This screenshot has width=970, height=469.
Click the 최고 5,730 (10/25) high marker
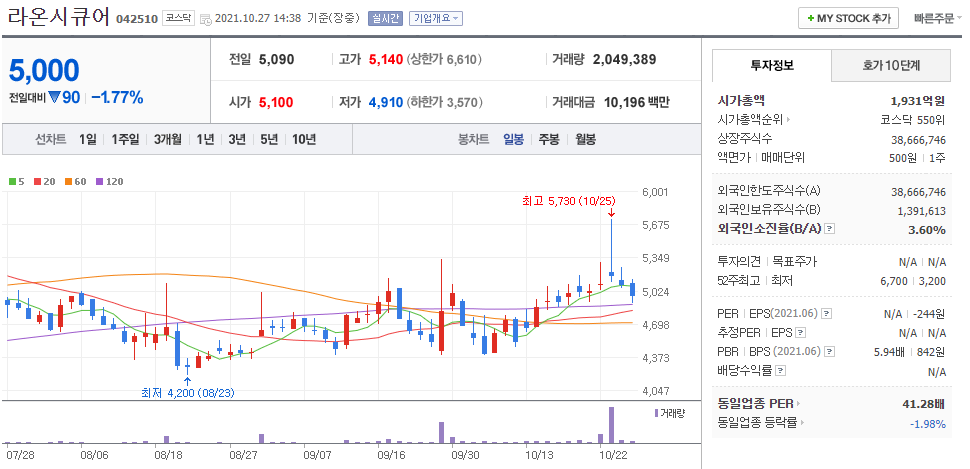pyautogui.click(x=569, y=200)
